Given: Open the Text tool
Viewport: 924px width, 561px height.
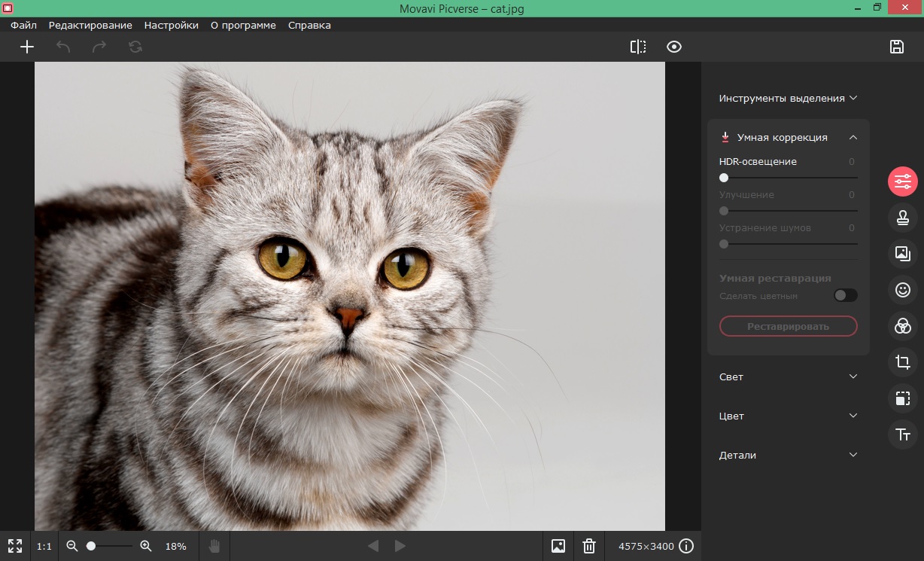Looking at the screenshot, I should pyautogui.click(x=902, y=434).
